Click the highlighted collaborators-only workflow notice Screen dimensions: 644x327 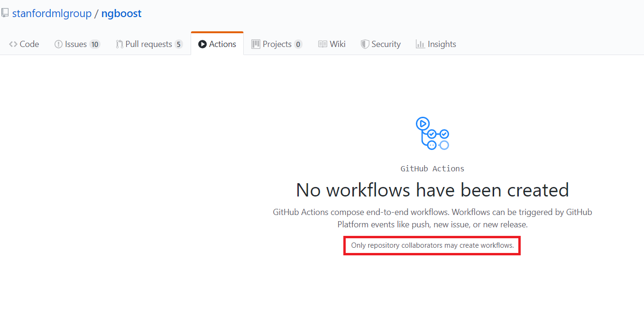pos(432,245)
